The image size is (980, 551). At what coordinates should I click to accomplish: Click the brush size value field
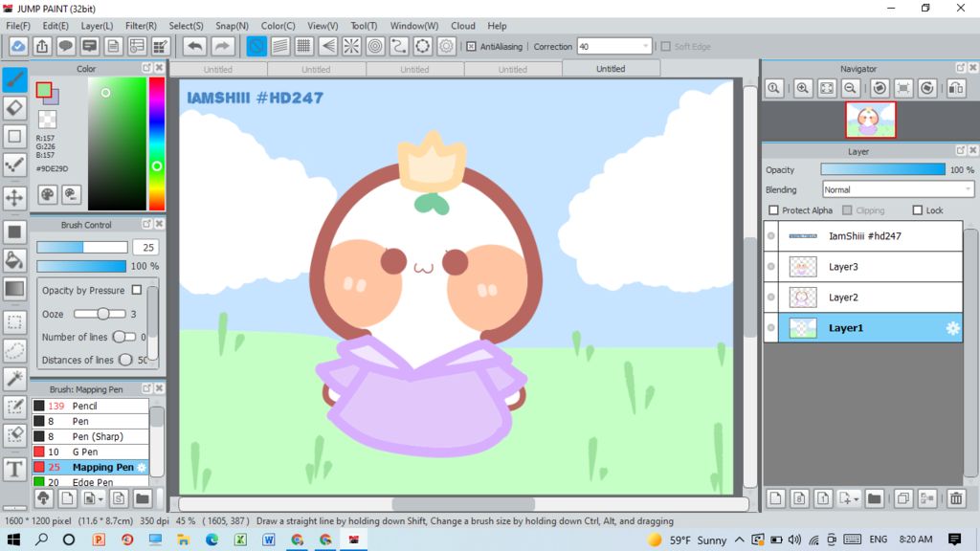[x=147, y=248]
